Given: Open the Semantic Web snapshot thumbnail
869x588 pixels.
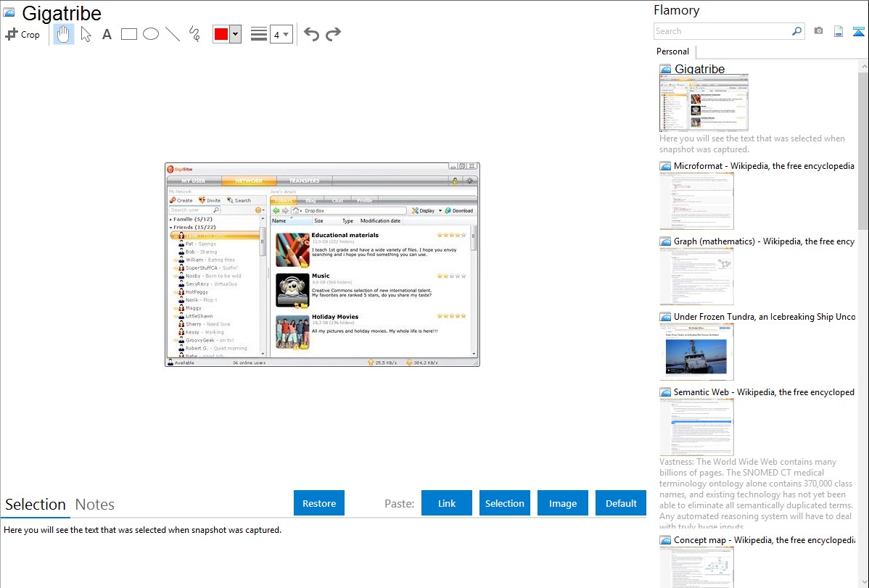Looking at the screenshot, I should pos(696,427).
